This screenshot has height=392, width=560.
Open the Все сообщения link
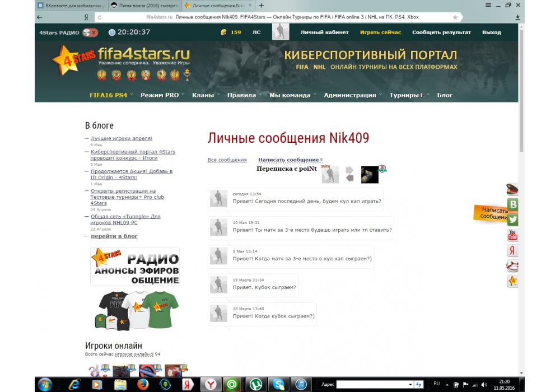point(227,160)
